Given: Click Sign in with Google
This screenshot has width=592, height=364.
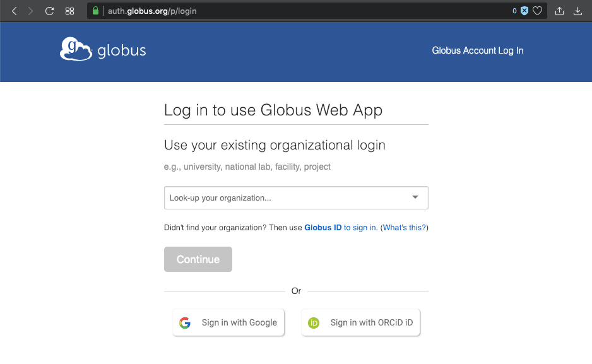Looking at the screenshot, I should coord(228,322).
